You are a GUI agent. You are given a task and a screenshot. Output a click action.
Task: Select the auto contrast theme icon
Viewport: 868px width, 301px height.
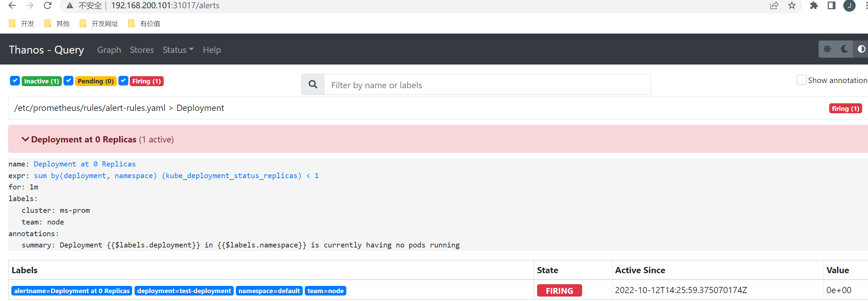(x=861, y=49)
